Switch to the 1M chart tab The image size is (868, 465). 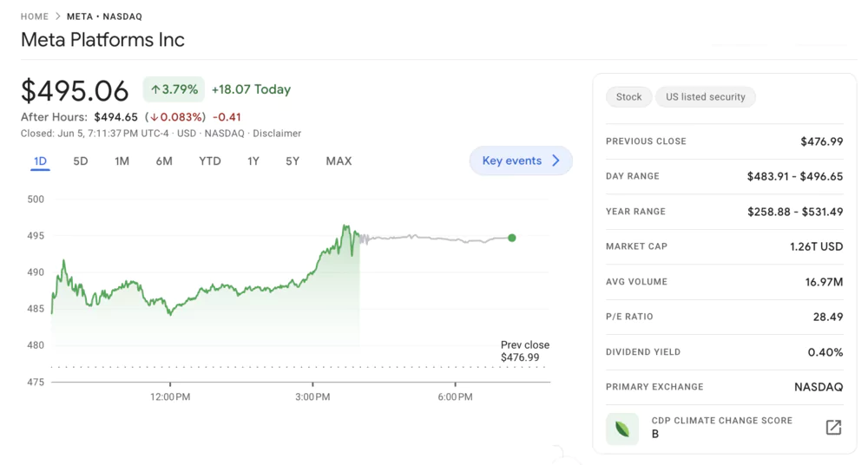point(122,161)
